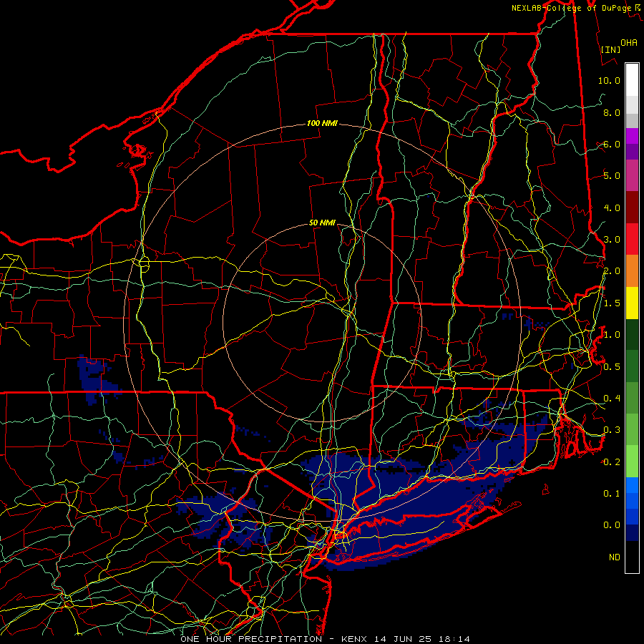This screenshot has height=644, width=644.
Task: Click the 1.5 legend value
Action: click(612, 303)
